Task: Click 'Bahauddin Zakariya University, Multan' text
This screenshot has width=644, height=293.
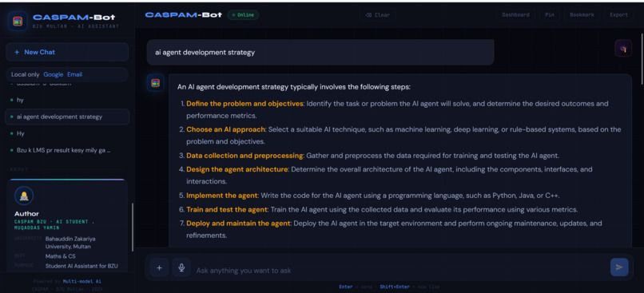Action: point(70,243)
